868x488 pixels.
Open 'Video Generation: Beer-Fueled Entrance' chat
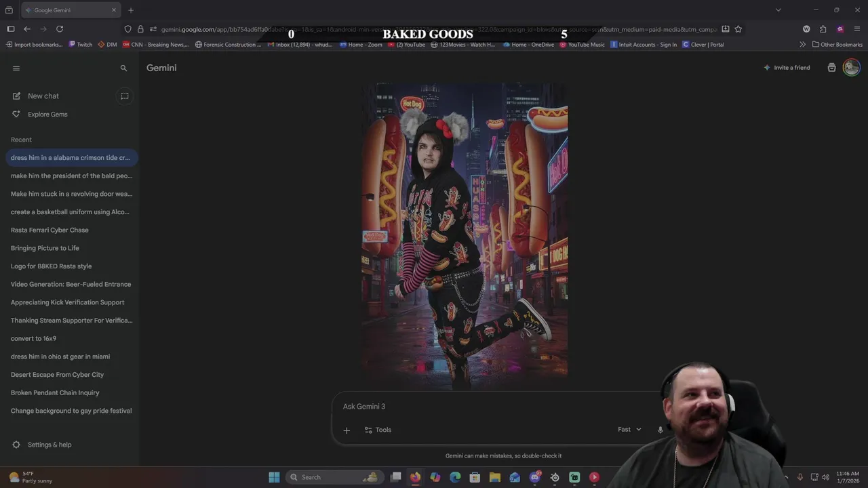pyautogui.click(x=71, y=285)
